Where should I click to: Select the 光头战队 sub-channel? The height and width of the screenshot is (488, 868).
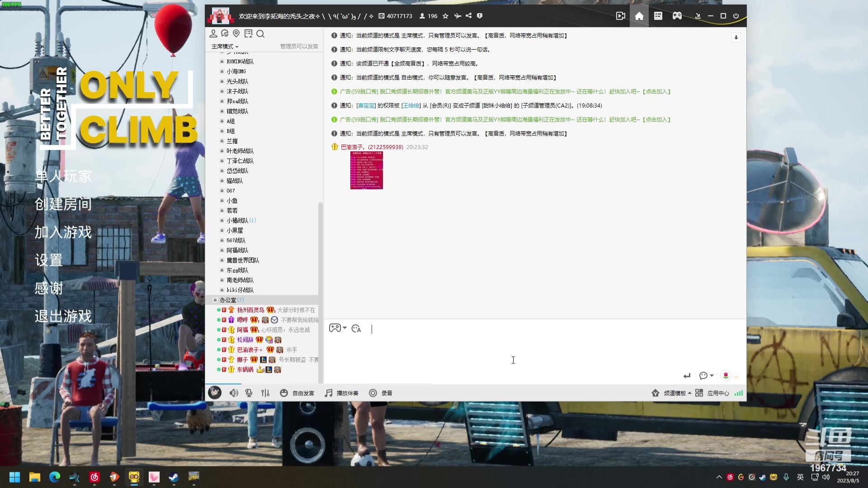[x=237, y=81]
